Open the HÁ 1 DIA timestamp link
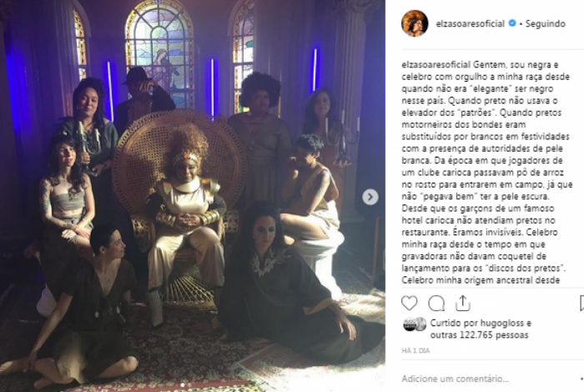 click(415, 350)
